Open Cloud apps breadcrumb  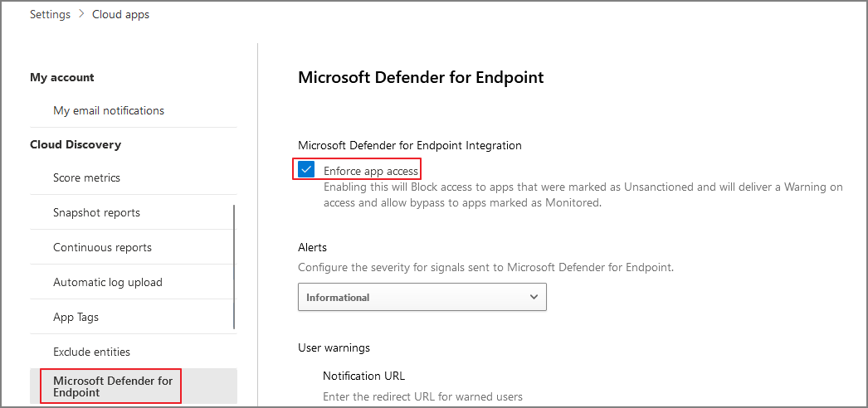120,14
